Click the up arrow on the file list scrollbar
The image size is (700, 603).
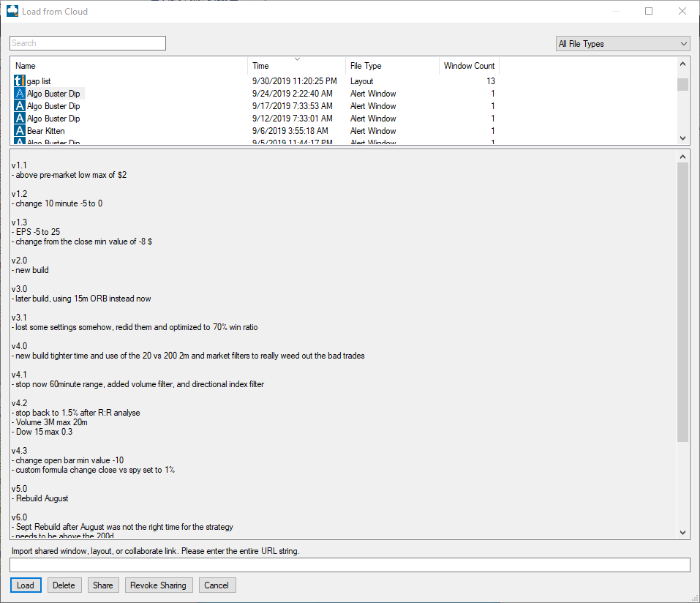682,63
